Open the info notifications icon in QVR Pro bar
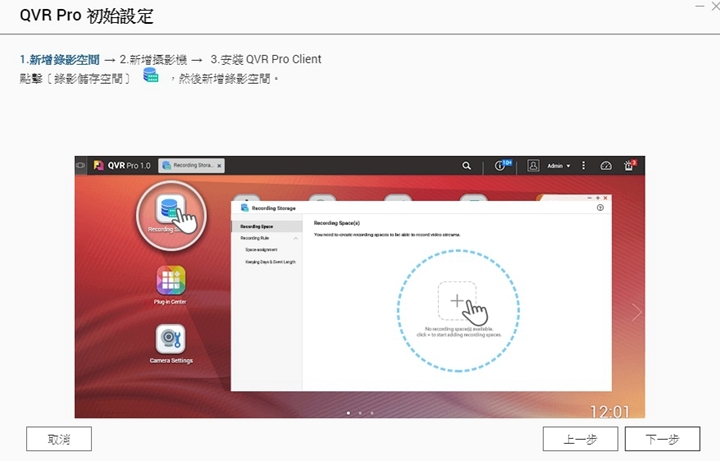 pyautogui.click(x=501, y=166)
